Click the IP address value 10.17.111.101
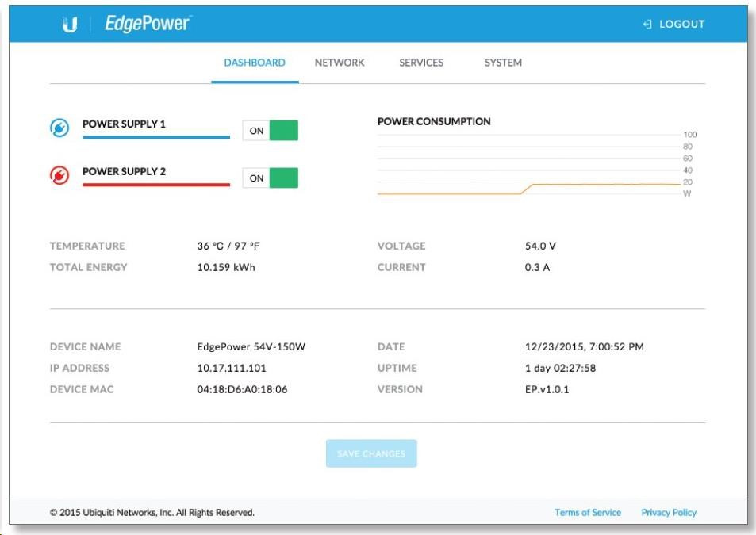 tap(232, 368)
